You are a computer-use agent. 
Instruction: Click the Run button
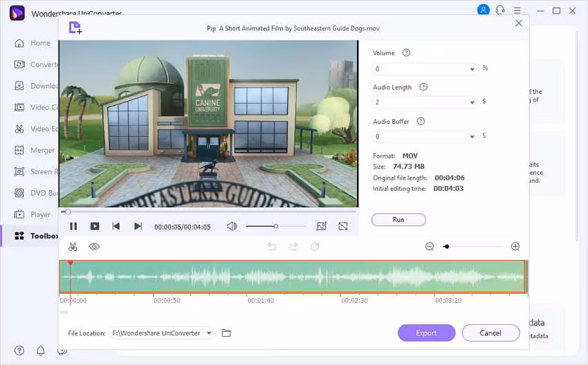(398, 220)
